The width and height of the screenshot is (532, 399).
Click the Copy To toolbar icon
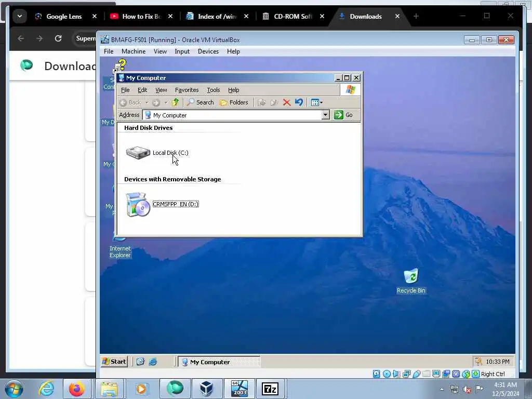274,102
